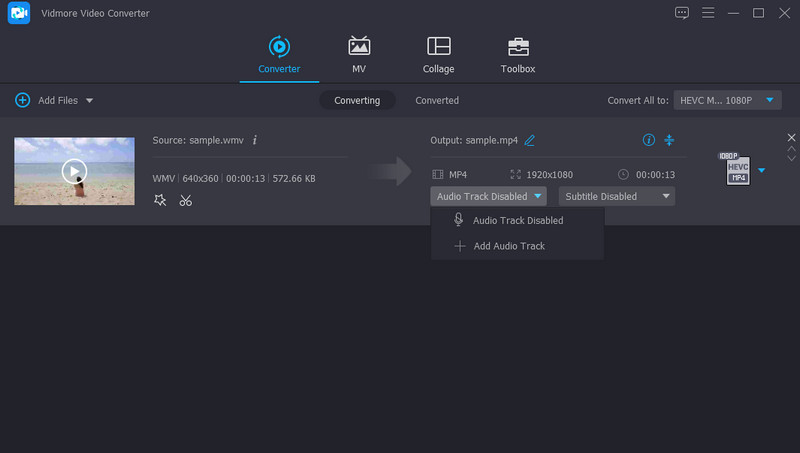
Task: Expand the Subtitle Disabled dropdown
Action: point(616,196)
